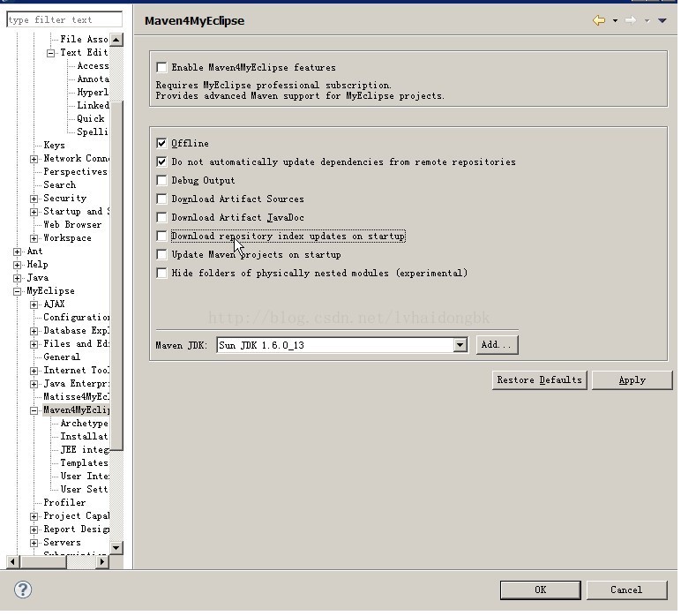This screenshot has height=616, width=681.
Task: Expand the Help tree node
Action: click(x=17, y=265)
